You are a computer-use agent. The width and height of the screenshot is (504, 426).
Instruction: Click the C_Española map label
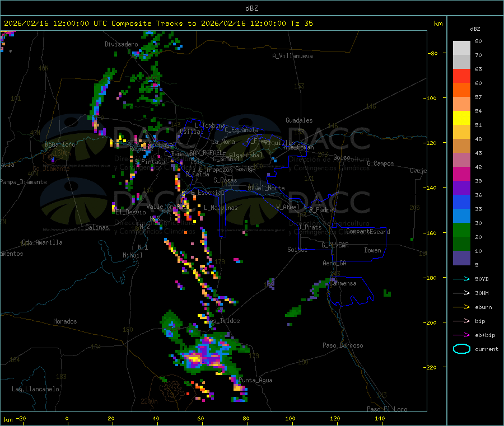pos(241,130)
